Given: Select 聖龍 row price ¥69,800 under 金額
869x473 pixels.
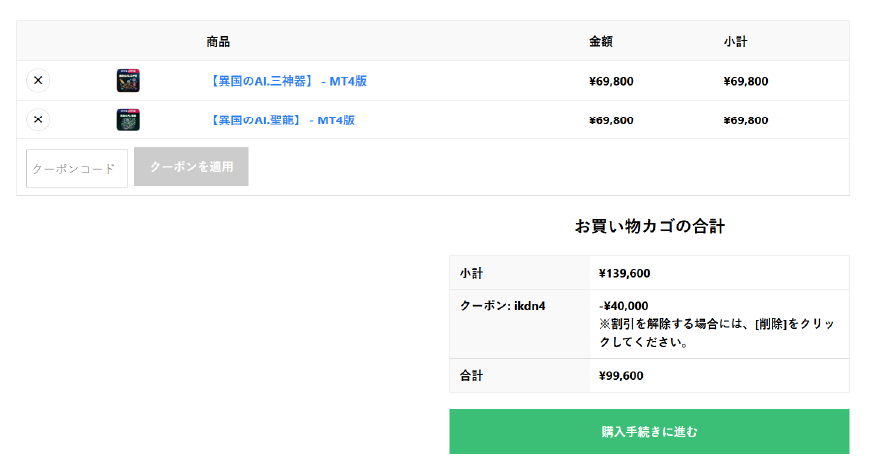Looking at the screenshot, I should coord(611,120).
